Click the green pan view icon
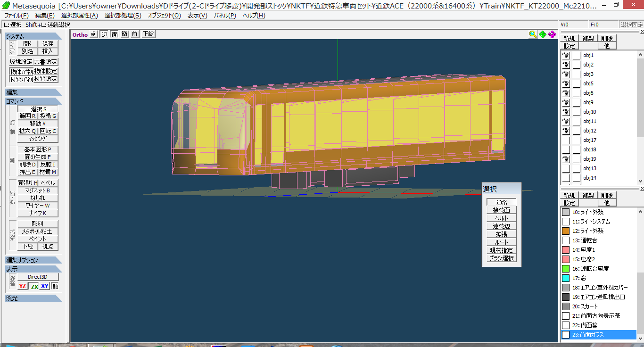Viewport: 644px width, 347px height. click(x=543, y=34)
